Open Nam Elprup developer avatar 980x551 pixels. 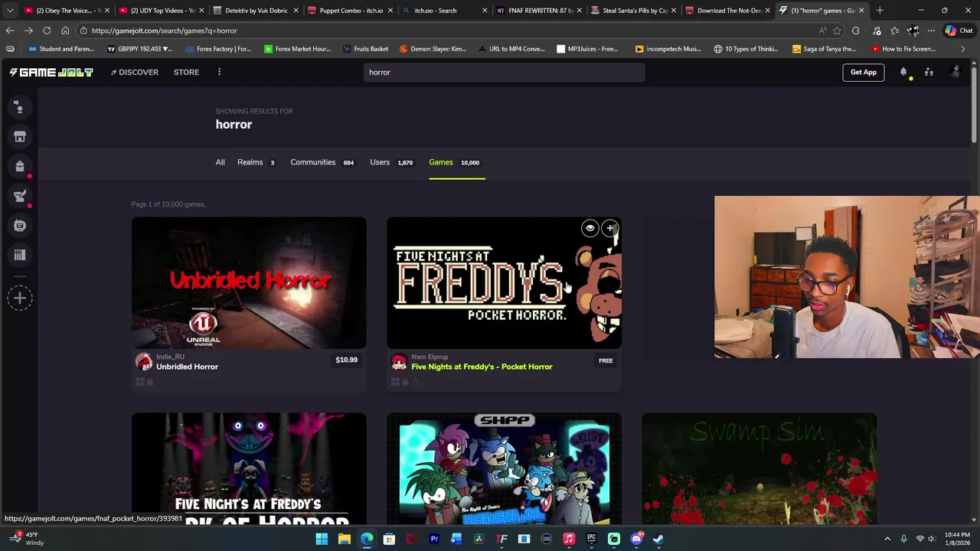398,362
